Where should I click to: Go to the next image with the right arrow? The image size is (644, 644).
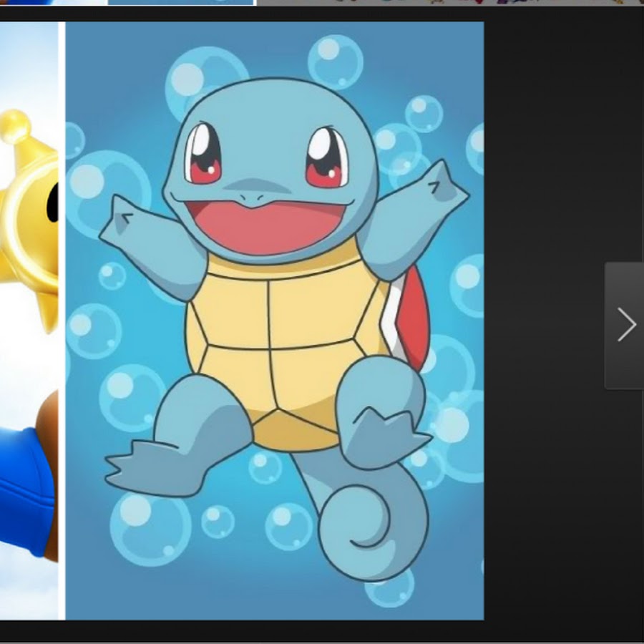pyautogui.click(x=625, y=326)
